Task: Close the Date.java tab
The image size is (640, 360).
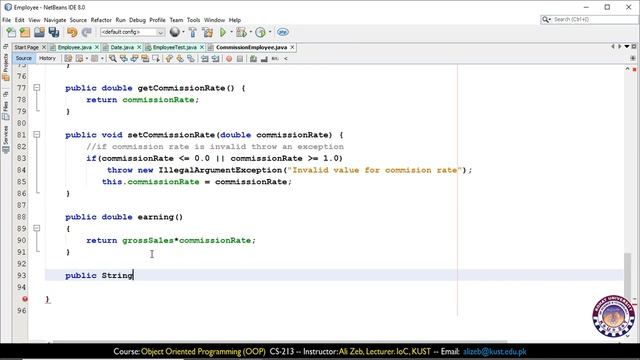Action: 139,47
